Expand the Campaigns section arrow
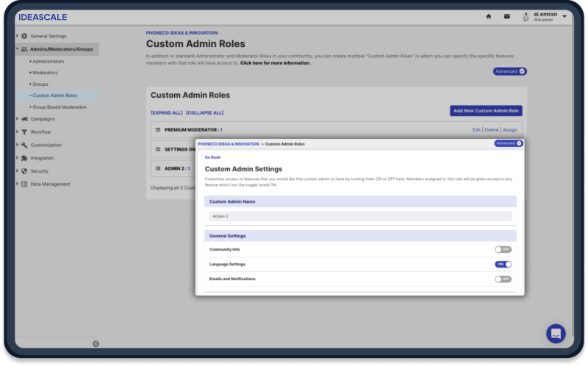The image size is (588, 366). point(17,119)
